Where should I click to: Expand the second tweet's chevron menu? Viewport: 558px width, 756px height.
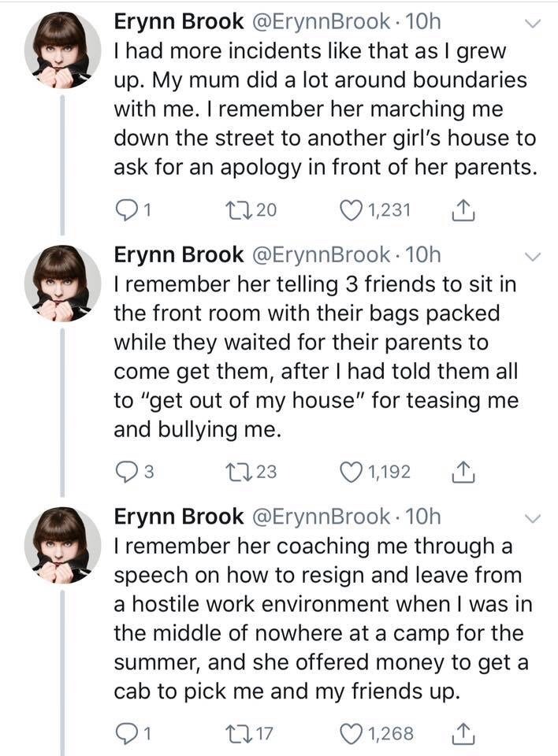[534, 258]
